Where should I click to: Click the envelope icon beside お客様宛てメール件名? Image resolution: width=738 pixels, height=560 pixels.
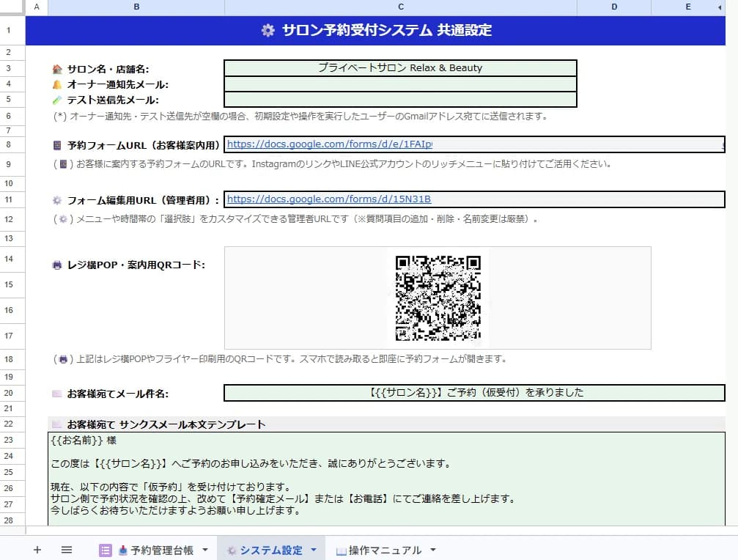coord(57,394)
